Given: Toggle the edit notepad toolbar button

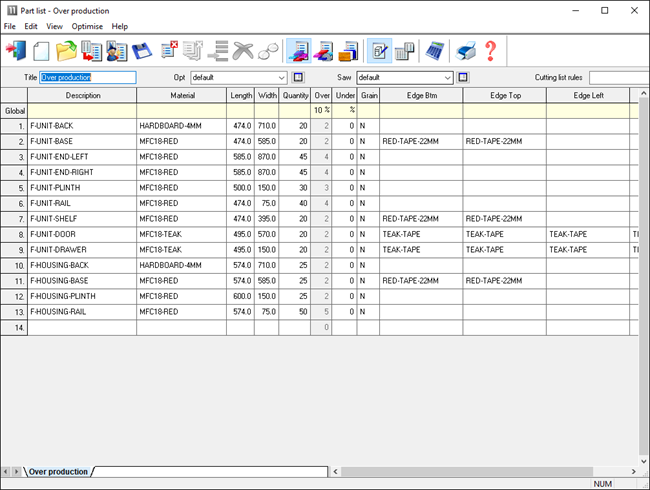Looking at the screenshot, I should (x=379, y=50).
